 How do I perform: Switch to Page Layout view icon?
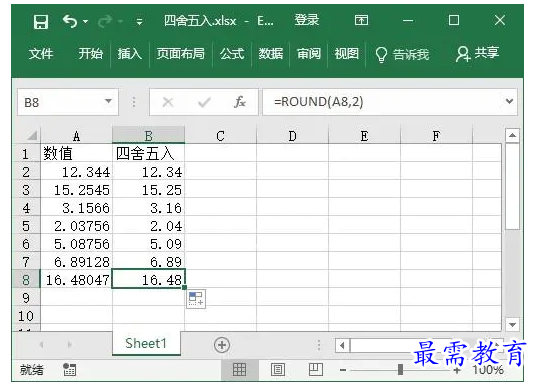(278, 369)
